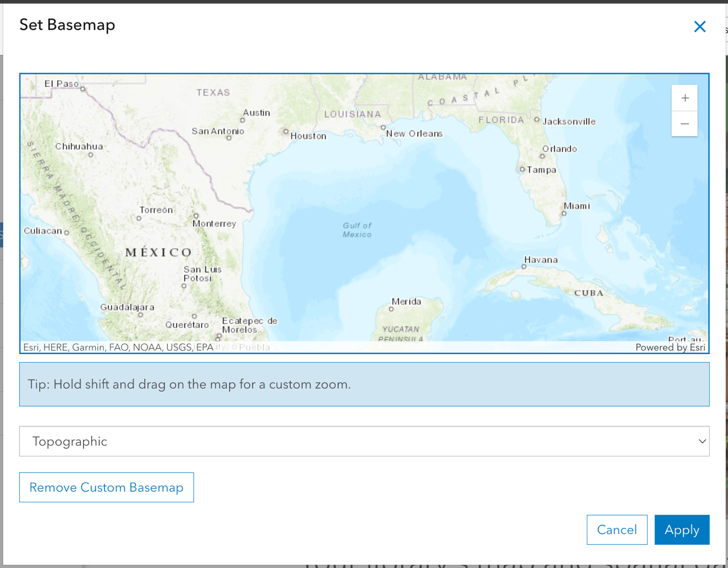Apply the selected basemap
Viewport: 728px width, 568px height.
pos(682,530)
